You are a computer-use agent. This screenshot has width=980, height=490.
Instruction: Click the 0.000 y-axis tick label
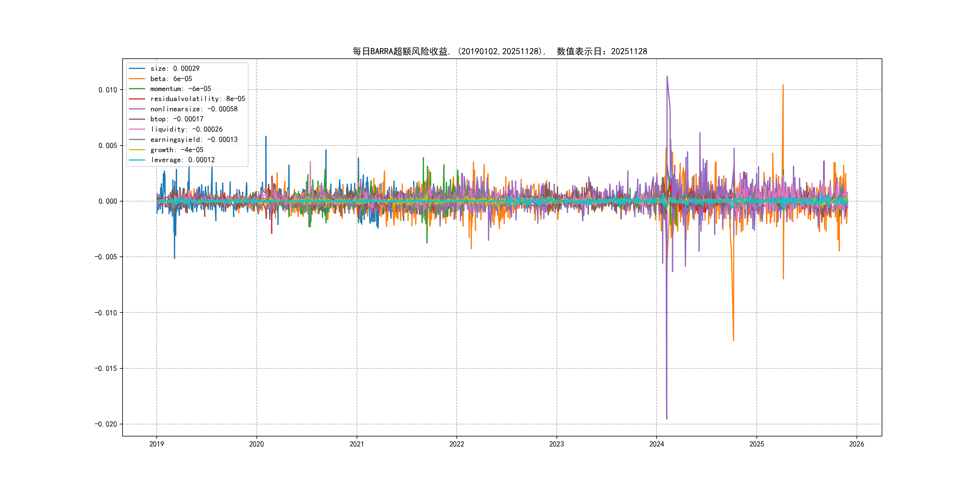pyautogui.click(x=108, y=201)
